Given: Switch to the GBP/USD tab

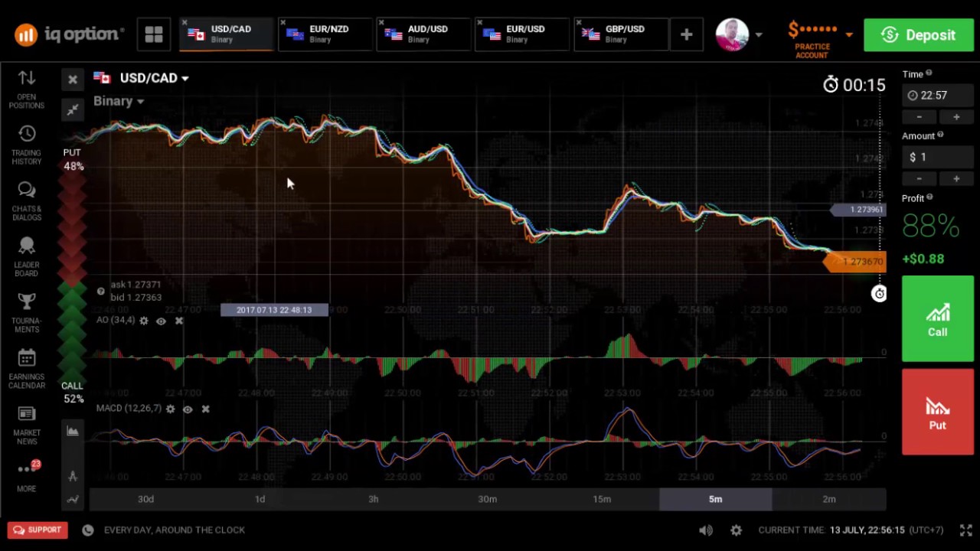Looking at the screenshot, I should click(x=620, y=34).
